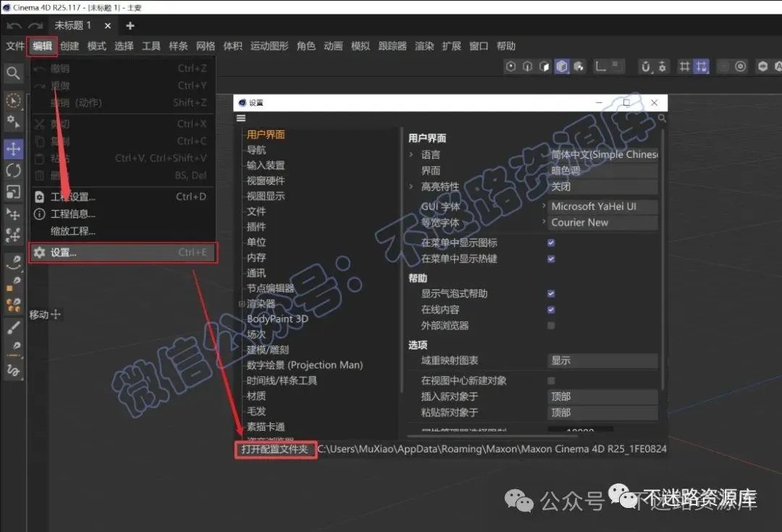Open 等宽字体 Courier New selector
The image size is (782, 532).
603,222
